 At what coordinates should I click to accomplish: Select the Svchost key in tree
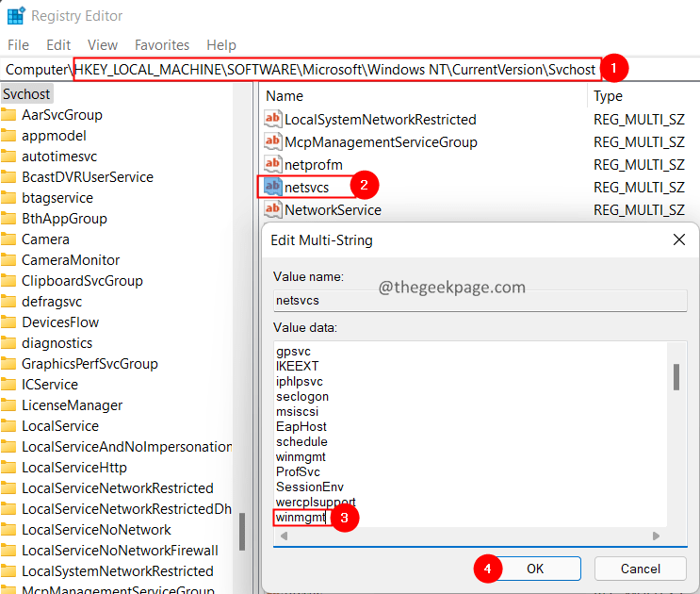tap(26, 94)
